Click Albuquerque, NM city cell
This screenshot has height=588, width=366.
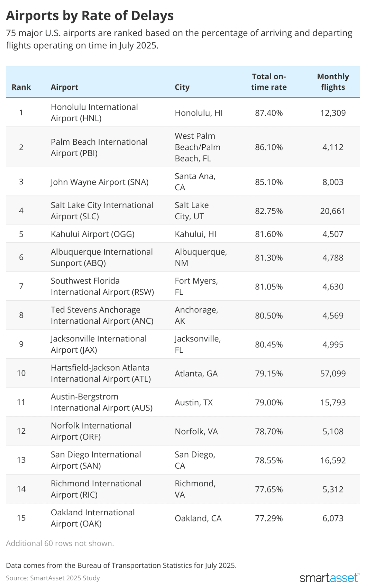point(201,257)
